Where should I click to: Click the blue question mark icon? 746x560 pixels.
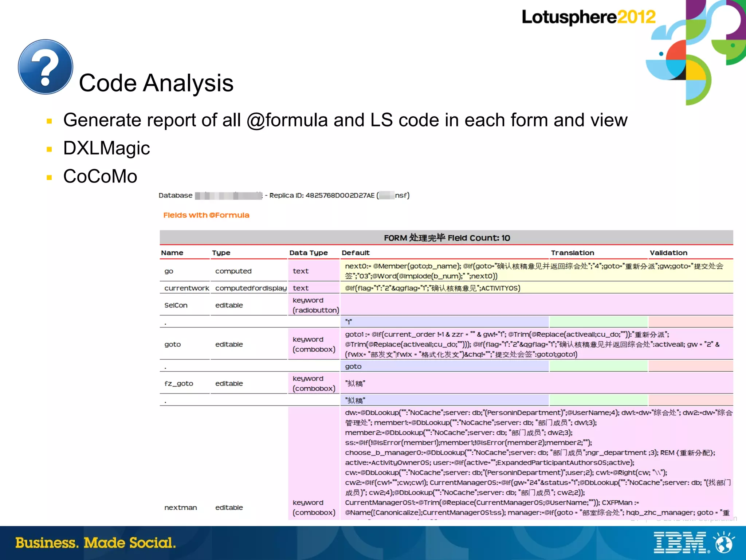pyautogui.click(x=46, y=67)
